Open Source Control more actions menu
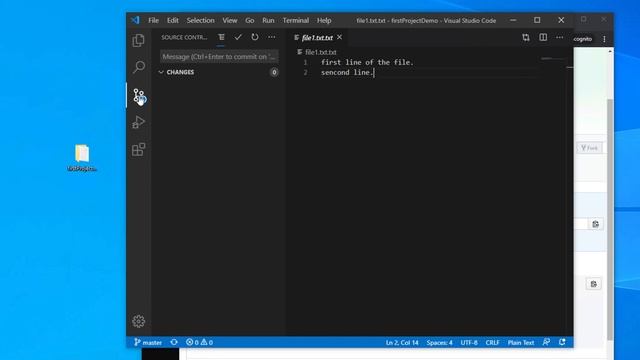This screenshot has width=640, height=360. 271,37
